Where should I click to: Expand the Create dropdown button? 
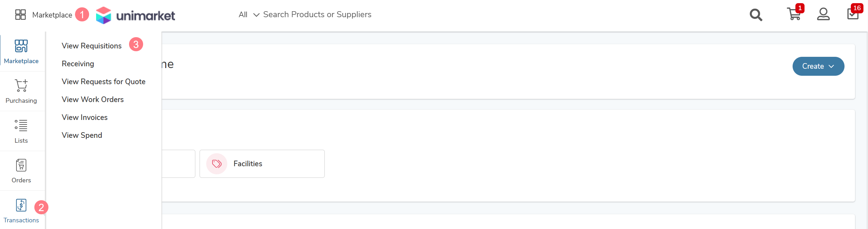point(818,66)
